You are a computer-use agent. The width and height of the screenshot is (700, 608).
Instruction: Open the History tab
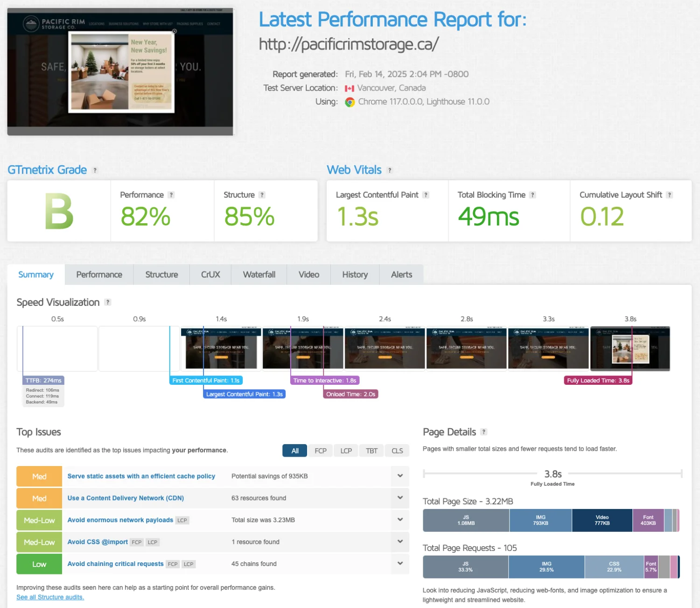pyautogui.click(x=355, y=275)
